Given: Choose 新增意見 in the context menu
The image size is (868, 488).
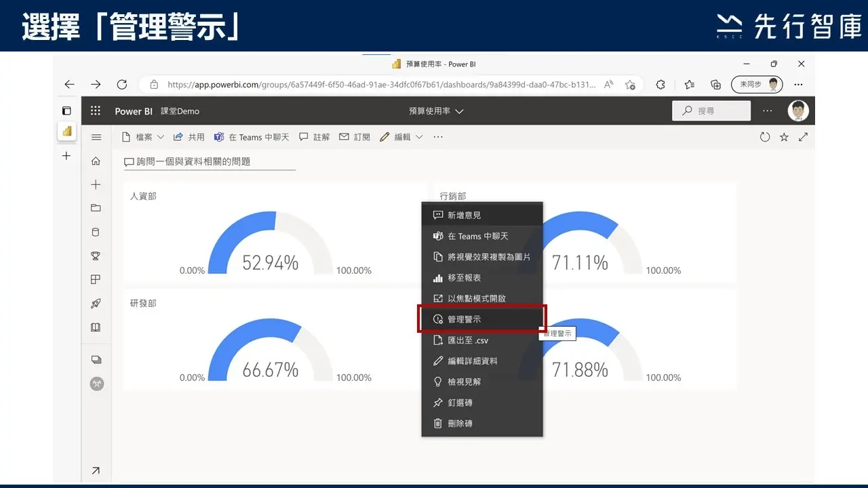Looking at the screenshot, I should pyautogui.click(x=482, y=215).
